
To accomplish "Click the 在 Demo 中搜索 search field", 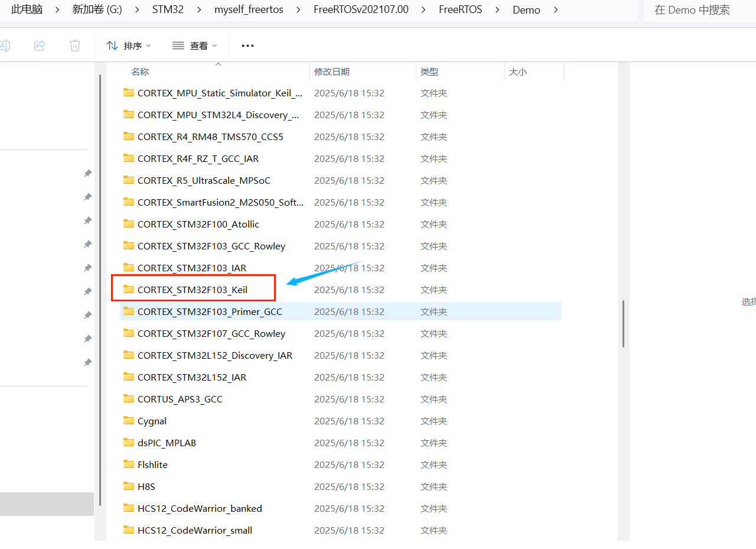I will [699, 10].
